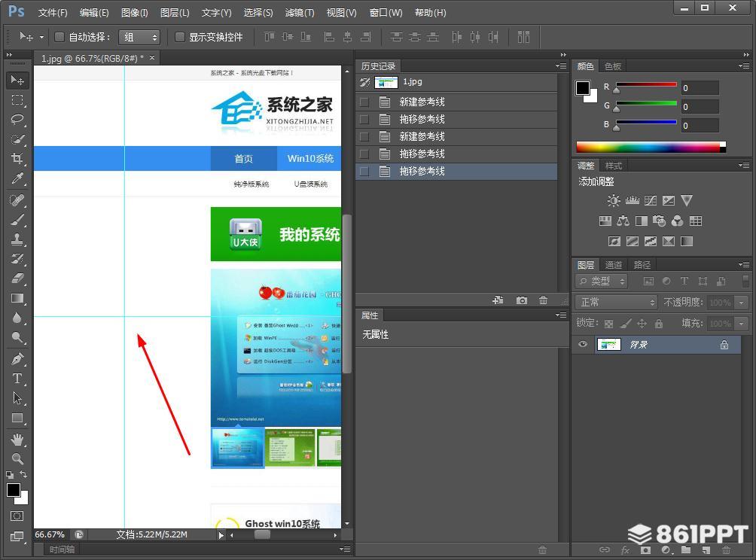The height and width of the screenshot is (560, 756).
Task: Click the color spectrum ramp
Action: point(651,147)
